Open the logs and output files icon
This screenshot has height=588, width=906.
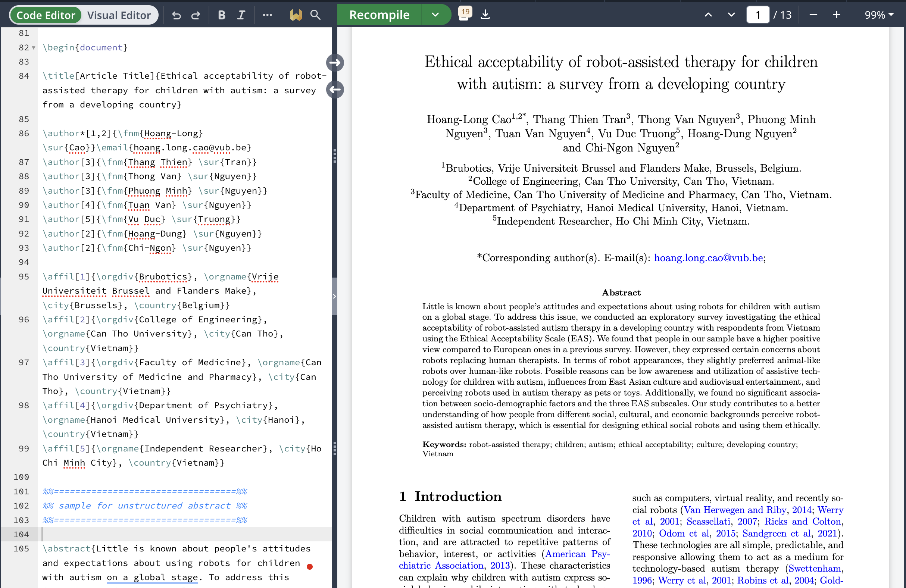coord(465,14)
